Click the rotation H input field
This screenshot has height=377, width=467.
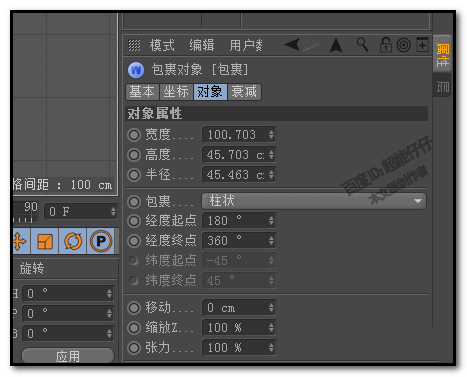68,293
